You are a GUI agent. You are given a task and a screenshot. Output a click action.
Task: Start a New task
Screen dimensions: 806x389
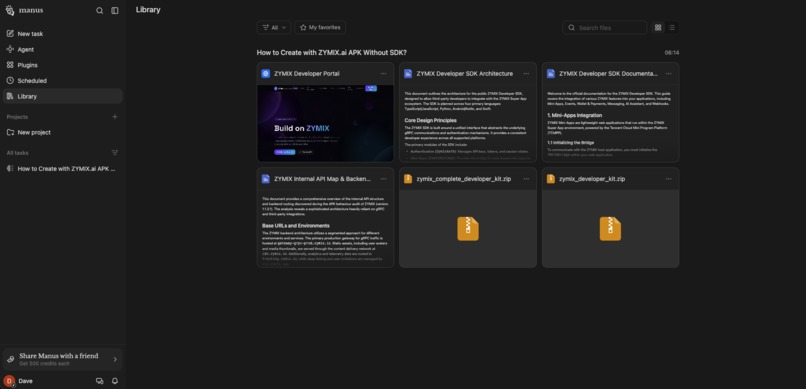pos(62,34)
